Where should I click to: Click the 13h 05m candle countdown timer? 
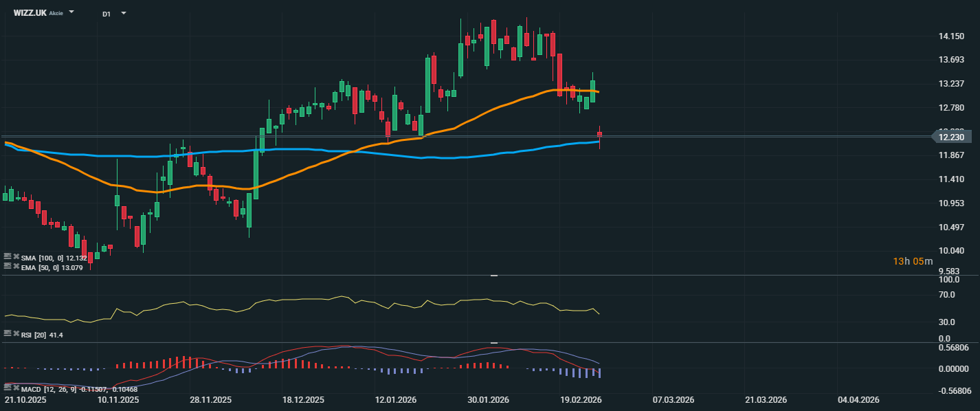[913, 261]
